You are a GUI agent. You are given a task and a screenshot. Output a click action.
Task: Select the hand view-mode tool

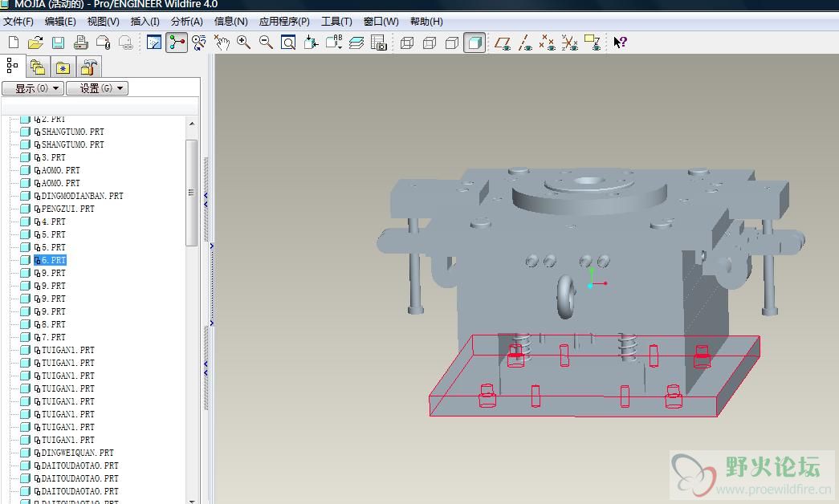(222, 43)
